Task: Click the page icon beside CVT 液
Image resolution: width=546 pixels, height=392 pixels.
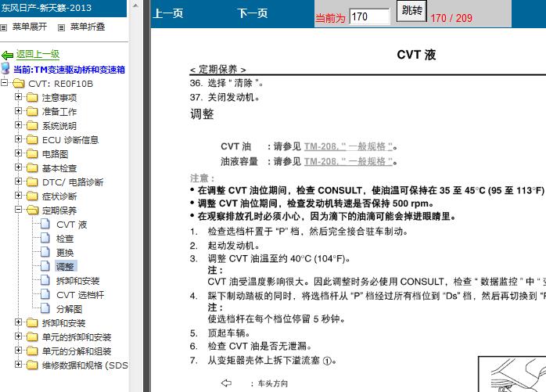Action: click(x=45, y=224)
